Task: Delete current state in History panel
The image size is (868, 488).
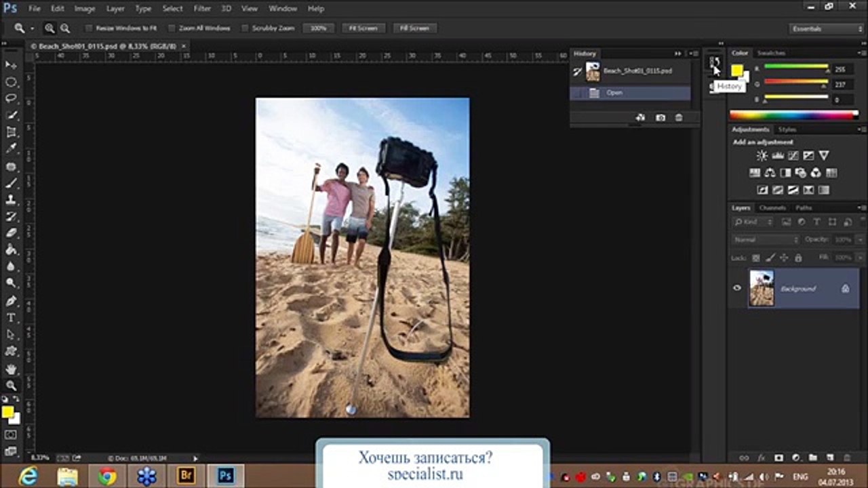Action: click(x=679, y=118)
